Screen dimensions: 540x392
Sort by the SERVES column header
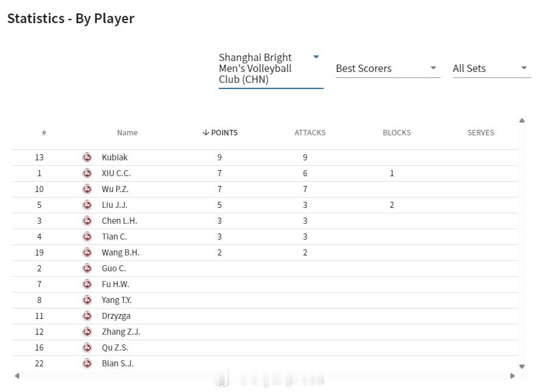481,133
